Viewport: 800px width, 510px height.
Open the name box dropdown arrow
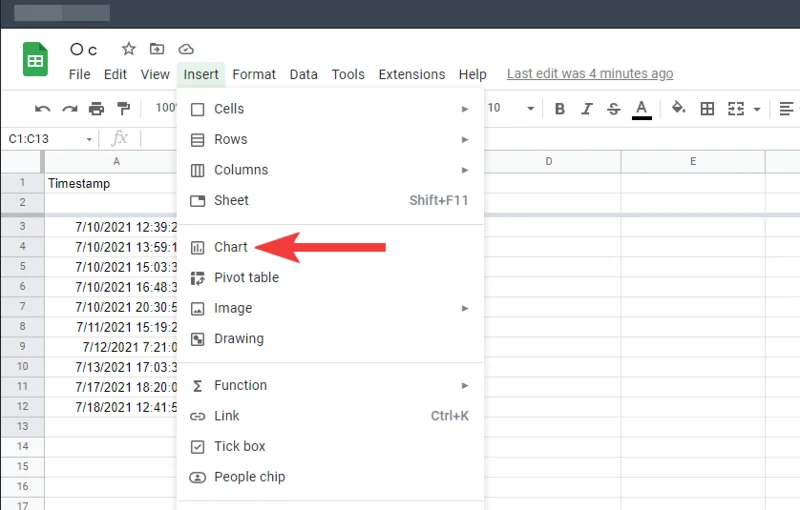90,139
